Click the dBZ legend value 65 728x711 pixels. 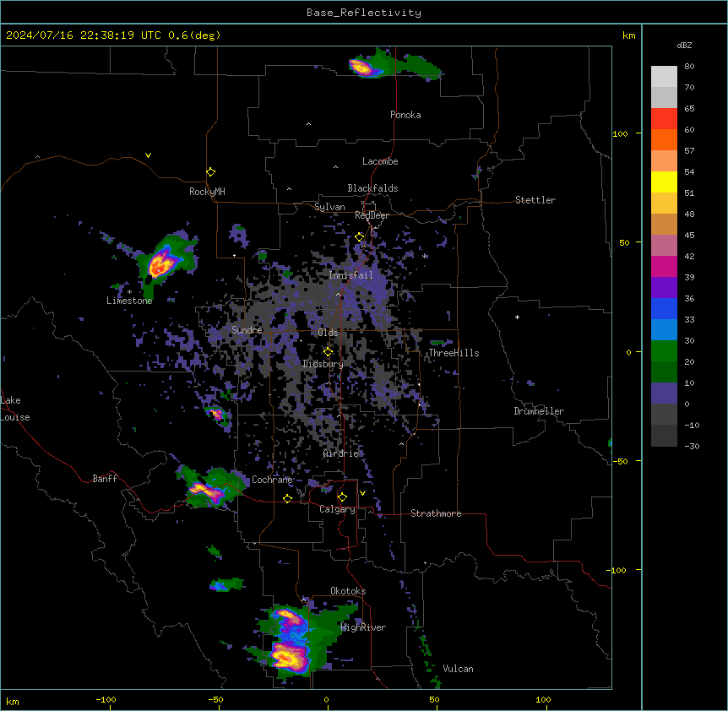[689, 109]
